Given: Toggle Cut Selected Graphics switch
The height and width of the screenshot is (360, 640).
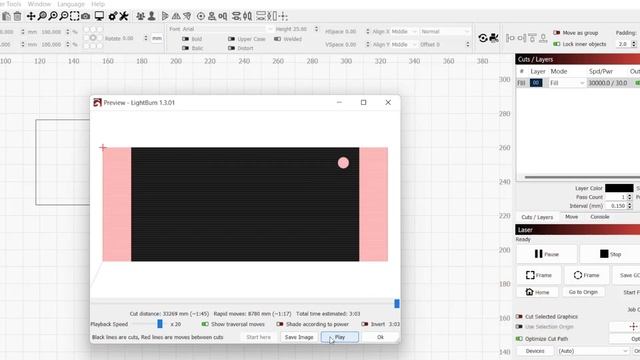Looking at the screenshot, I should [519, 316].
